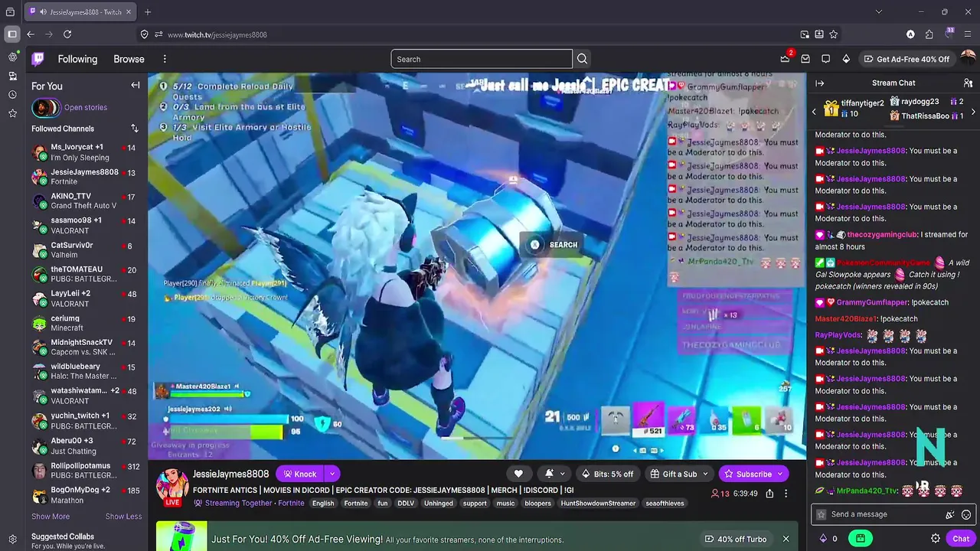Go to the Following tab
The height and width of the screenshot is (551, 980).
tap(77, 59)
